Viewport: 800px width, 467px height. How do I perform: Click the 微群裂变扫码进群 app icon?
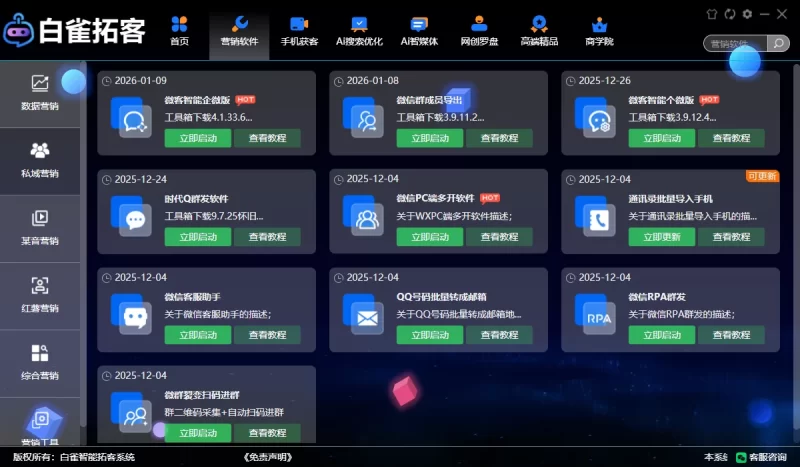131,412
